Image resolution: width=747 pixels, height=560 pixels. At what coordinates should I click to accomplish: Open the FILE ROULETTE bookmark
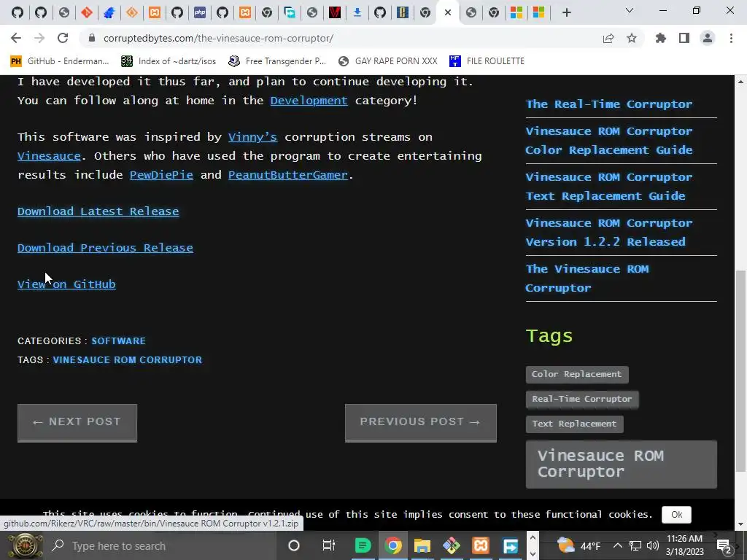(x=487, y=61)
